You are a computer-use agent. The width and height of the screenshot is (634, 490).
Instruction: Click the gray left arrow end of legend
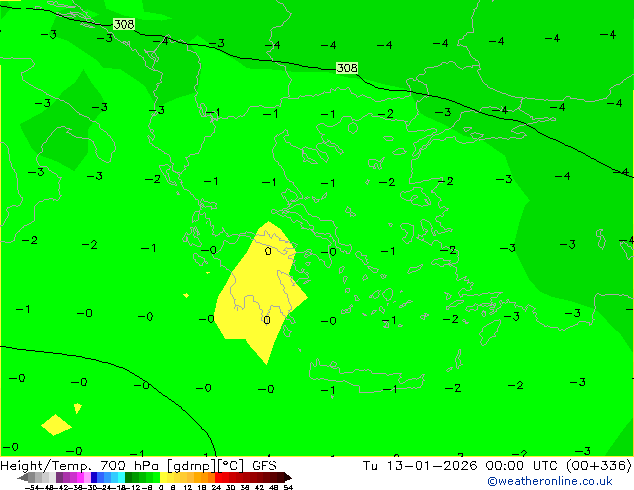pos(23,478)
